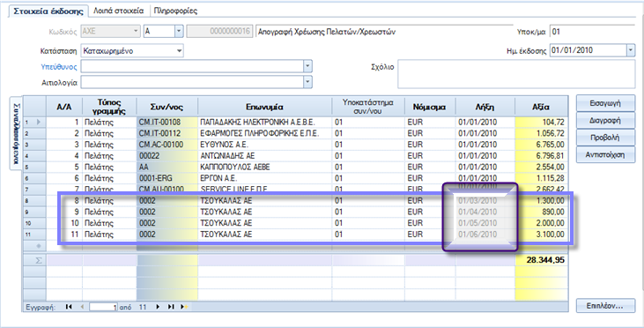
Task: Click the Υποκ/μα field showing 01
Action: [x=592, y=32]
